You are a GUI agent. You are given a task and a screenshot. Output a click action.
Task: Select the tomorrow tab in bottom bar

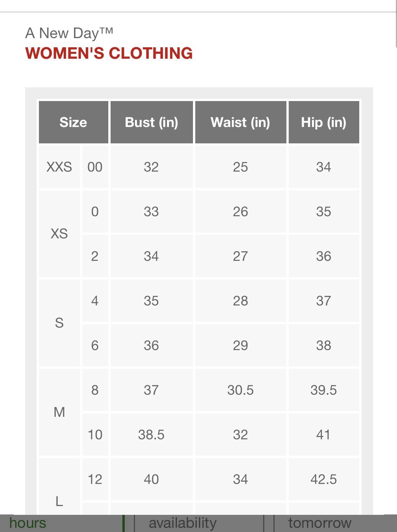point(320,523)
